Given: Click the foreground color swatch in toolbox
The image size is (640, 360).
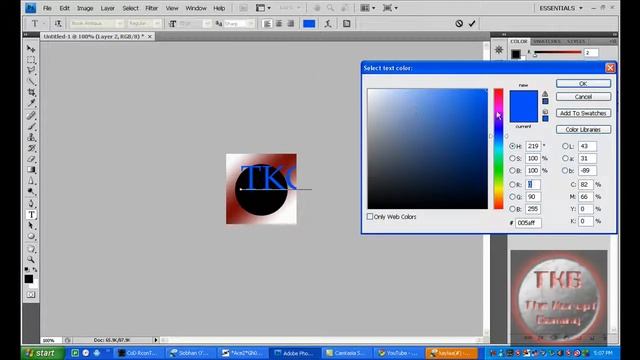Looking at the screenshot, I should [x=28, y=279].
